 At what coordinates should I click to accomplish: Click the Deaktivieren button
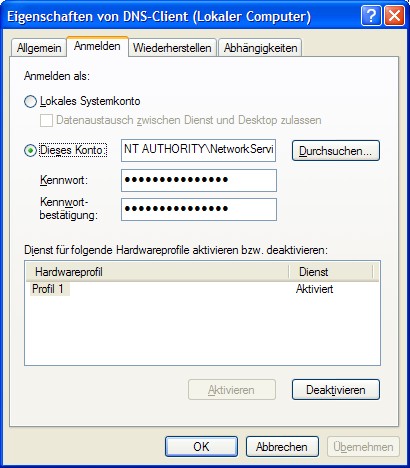(x=336, y=390)
